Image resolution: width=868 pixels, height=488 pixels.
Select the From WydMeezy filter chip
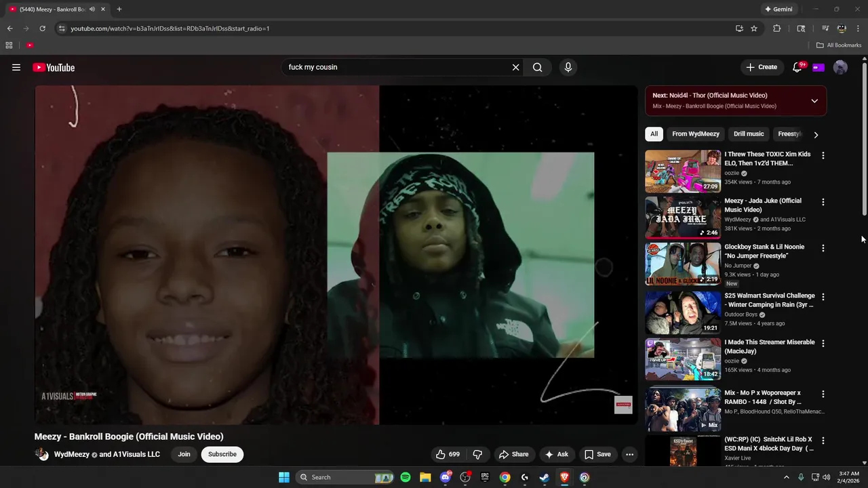696,134
